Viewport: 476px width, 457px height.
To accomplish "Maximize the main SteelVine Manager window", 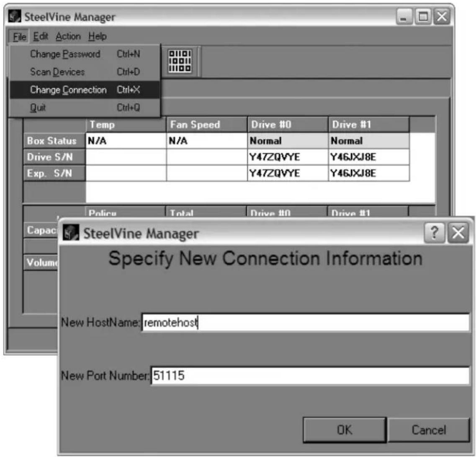I will coord(423,16).
